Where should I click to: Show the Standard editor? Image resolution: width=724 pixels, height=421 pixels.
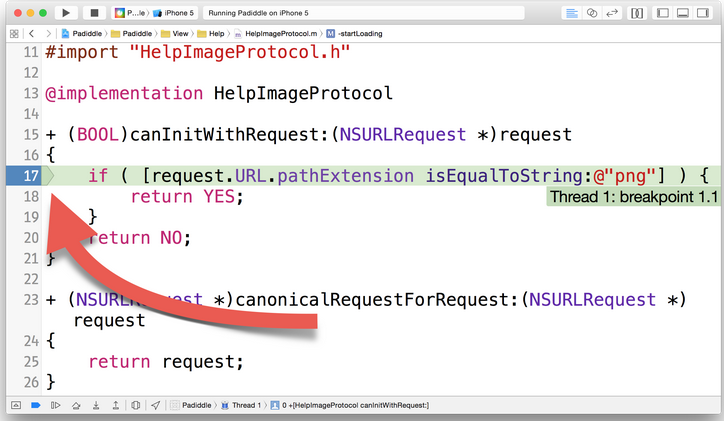tap(572, 13)
